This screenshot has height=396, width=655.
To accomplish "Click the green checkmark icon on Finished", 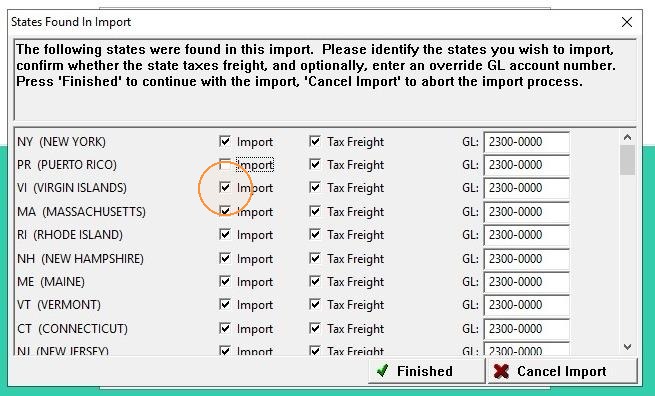I will pos(382,371).
